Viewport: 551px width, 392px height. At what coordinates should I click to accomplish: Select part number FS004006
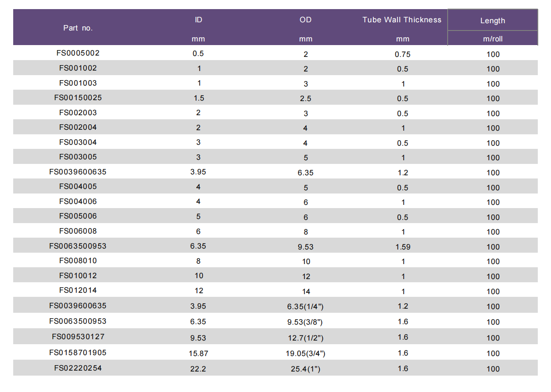[x=78, y=202]
